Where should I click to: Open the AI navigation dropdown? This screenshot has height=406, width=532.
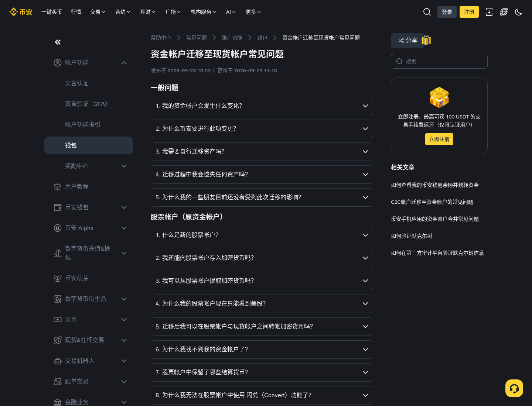tap(231, 12)
